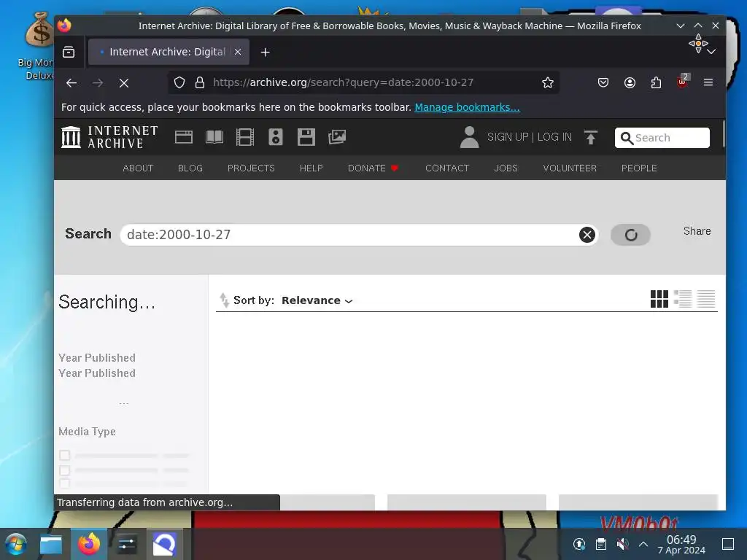Viewport: 747px width, 560px height.
Task: Stop loading the page
Action: coord(124,83)
